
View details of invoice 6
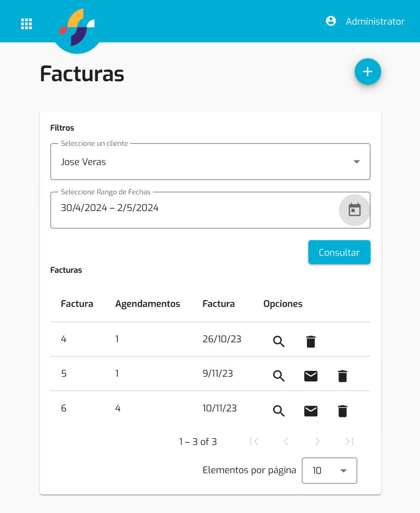tap(279, 411)
